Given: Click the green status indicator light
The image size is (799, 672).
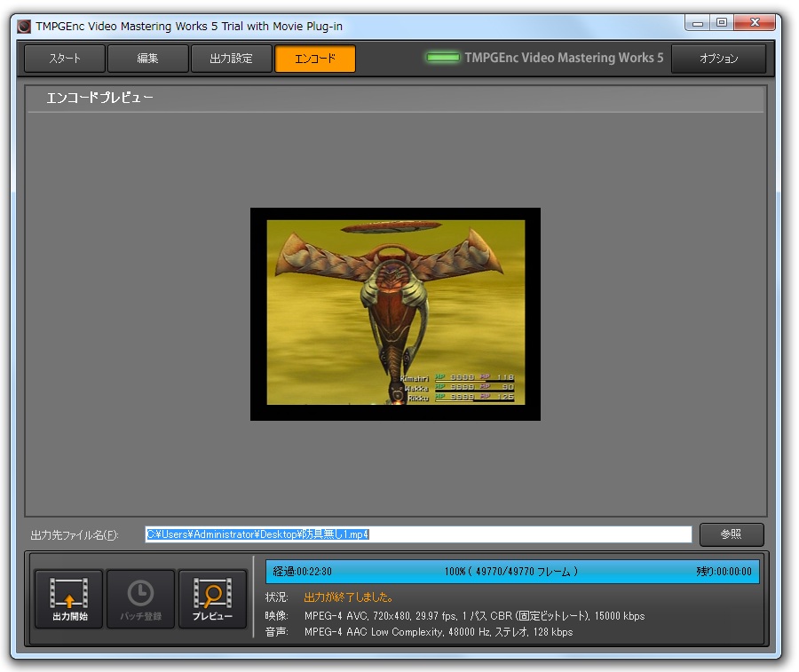Looking at the screenshot, I should pos(443,59).
